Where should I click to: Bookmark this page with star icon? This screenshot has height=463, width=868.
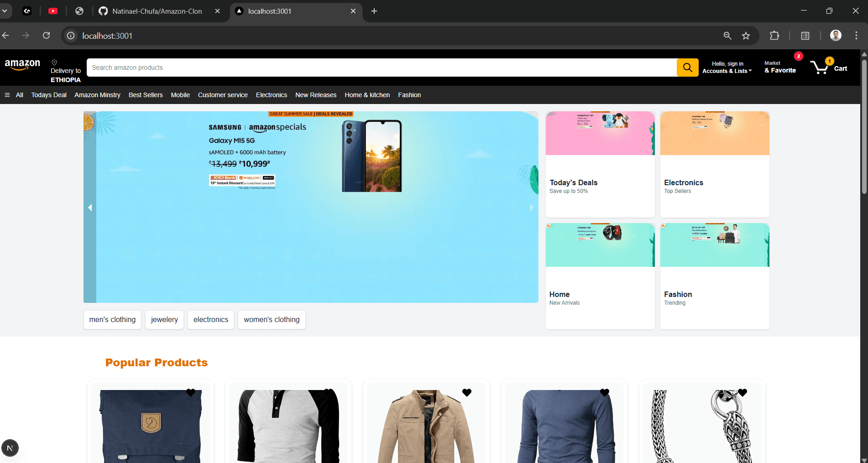tap(746, 36)
